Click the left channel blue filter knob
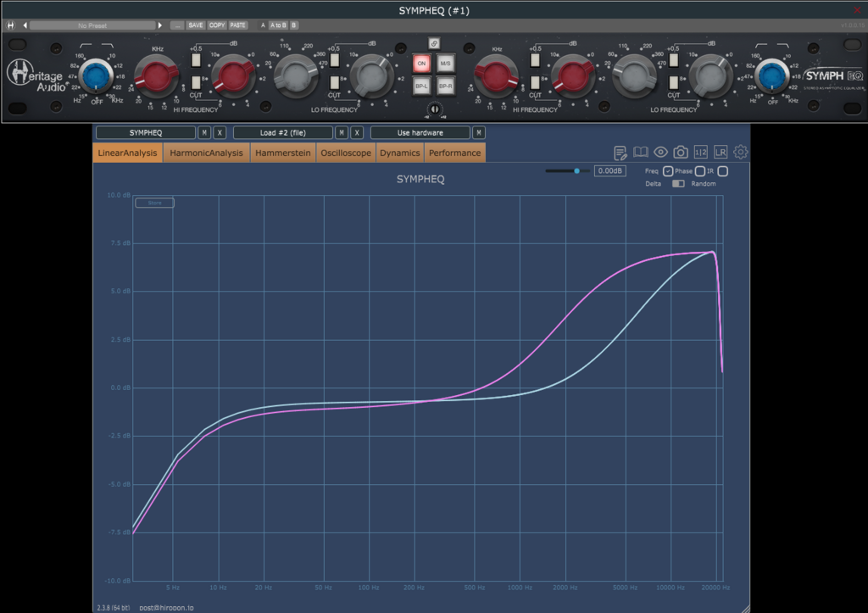Screen dimensions: 868x613 tap(96, 75)
